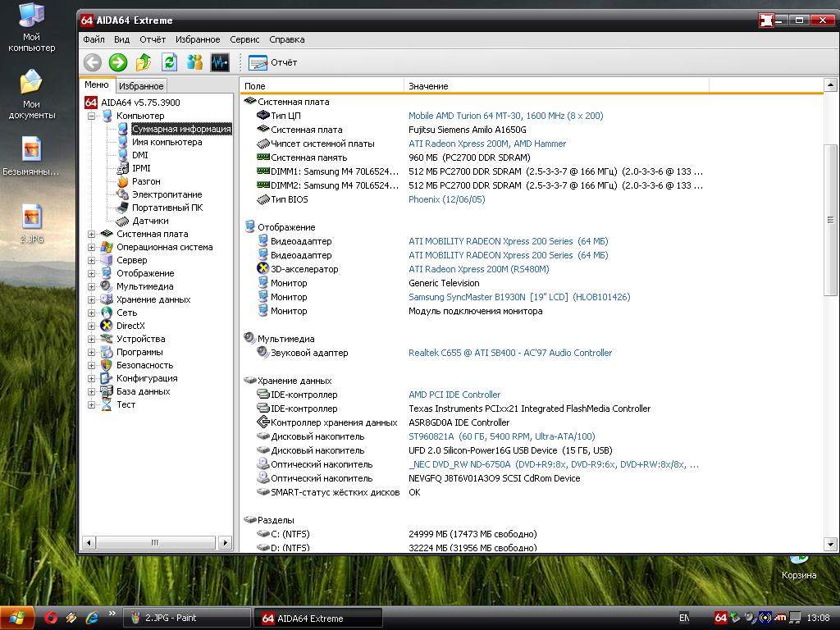
Task: Expand the Сервер tree node
Action: (x=92, y=260)
